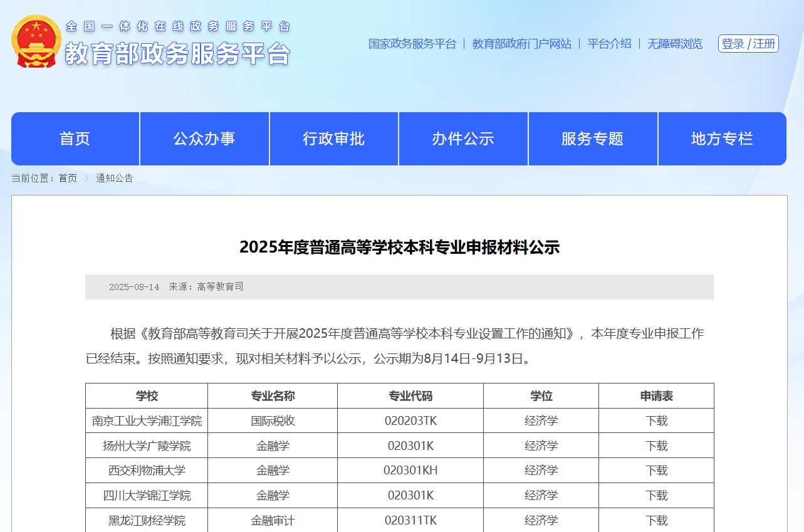The height and width of the screenshot is (532, 804).
Task: Open 无障碍浏览 link
Action: coord(675,44)
